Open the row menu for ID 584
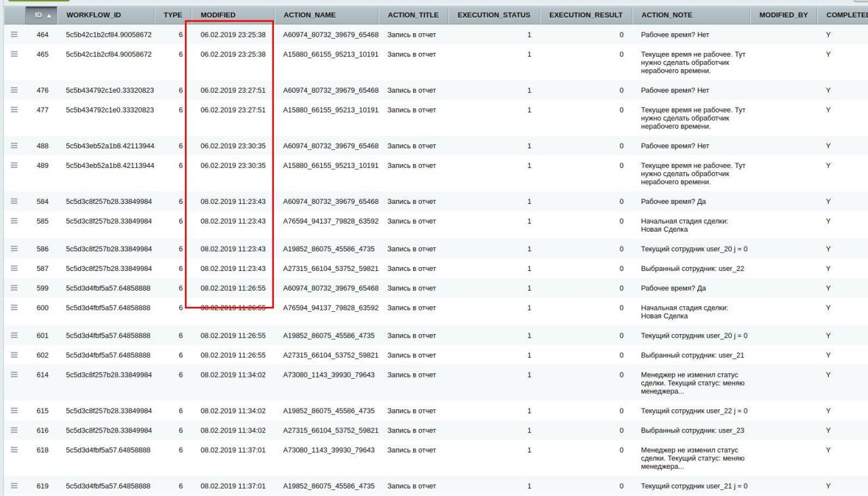868x496 pixels. pyautogui.click(x=14, y=201)
